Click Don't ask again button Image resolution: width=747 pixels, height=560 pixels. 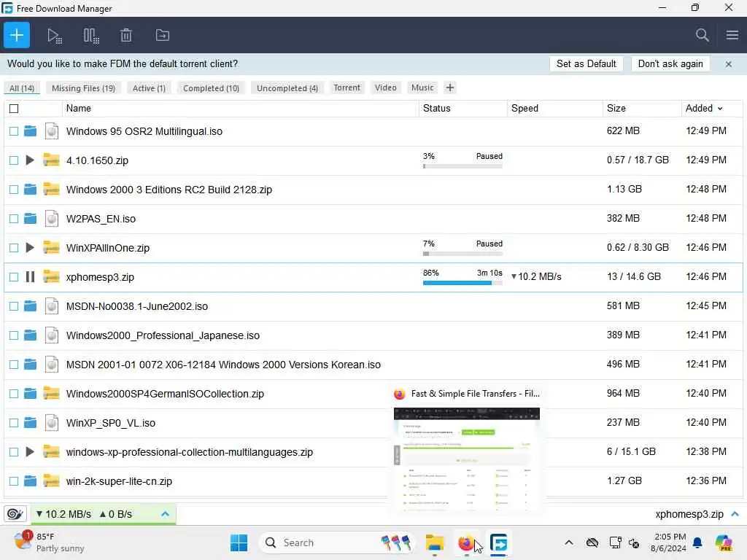coord(670,64)
